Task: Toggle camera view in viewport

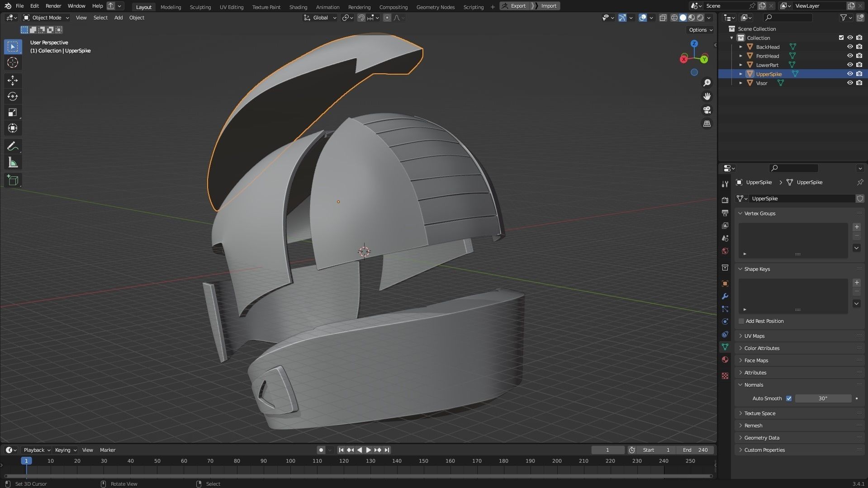Action: pos(707,110)
